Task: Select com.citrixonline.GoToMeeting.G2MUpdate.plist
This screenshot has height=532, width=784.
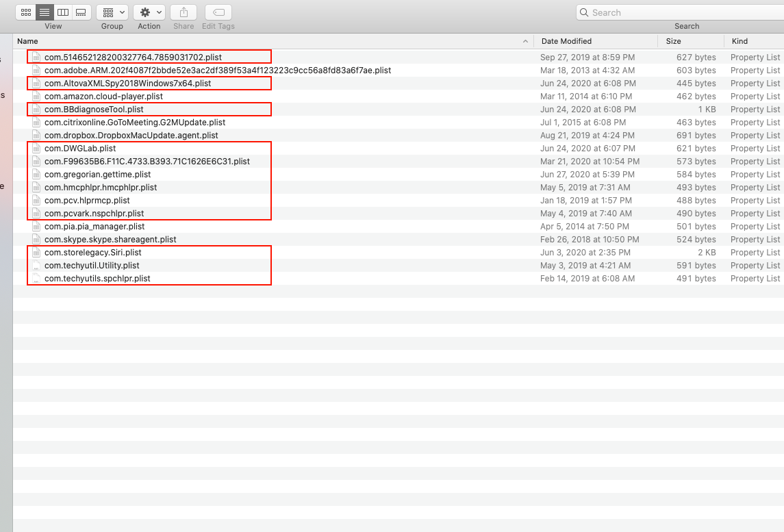Action: [135, 122]
